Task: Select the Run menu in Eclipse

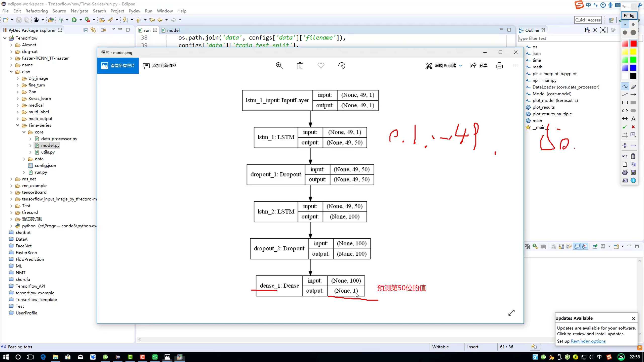Action: tap(149, 11)
